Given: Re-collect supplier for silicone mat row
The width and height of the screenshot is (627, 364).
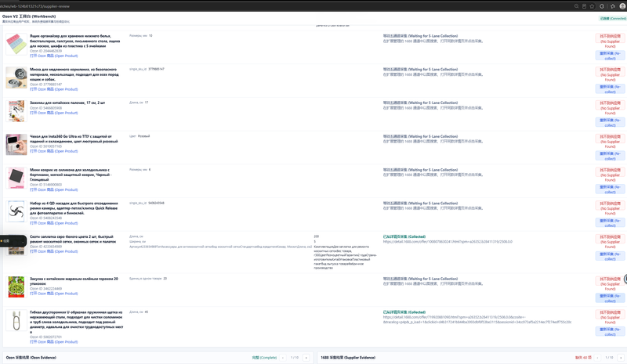Looking at the screenshot, I should [x=610, y=189].
